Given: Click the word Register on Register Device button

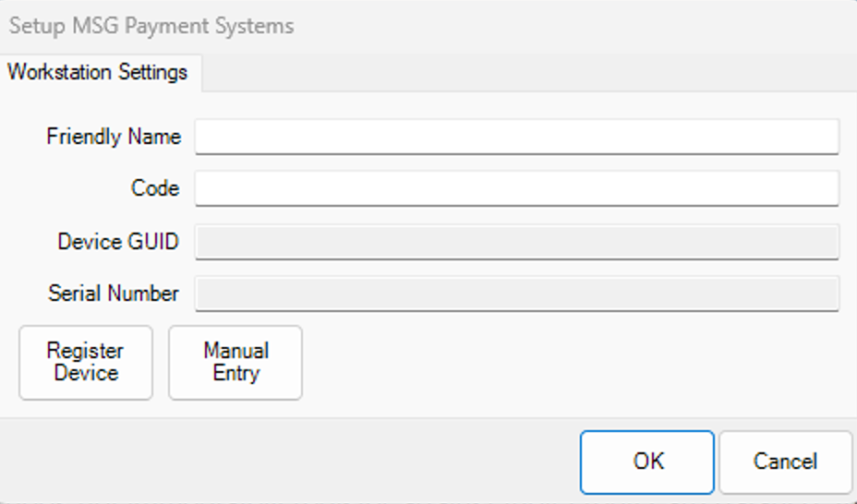Looking at the screenshot, I should point(85,351).
